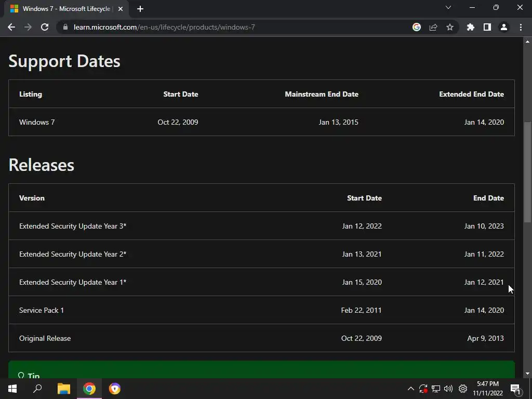Click the sync update tray icon
532x399 pixels.
tap(423, 389)
